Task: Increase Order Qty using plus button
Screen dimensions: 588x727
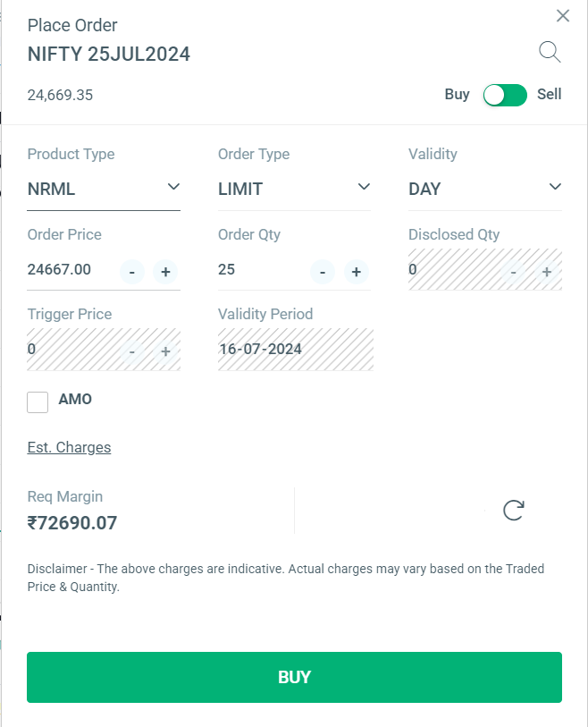Action: pyautogui.click(x=355, y=271)
